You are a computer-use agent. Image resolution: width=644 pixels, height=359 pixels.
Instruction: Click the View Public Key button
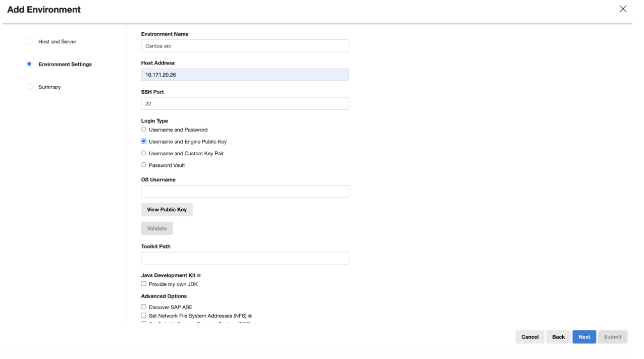click(x=167, y=210)
